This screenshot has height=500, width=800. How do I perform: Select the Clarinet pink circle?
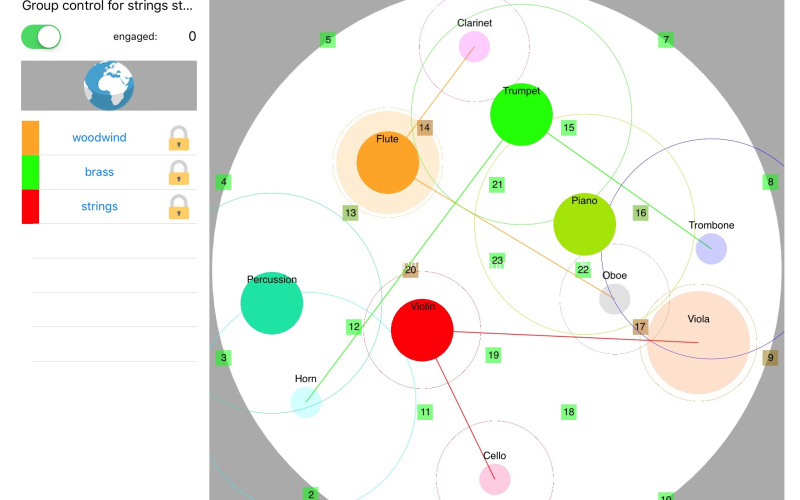click(474, 46)
